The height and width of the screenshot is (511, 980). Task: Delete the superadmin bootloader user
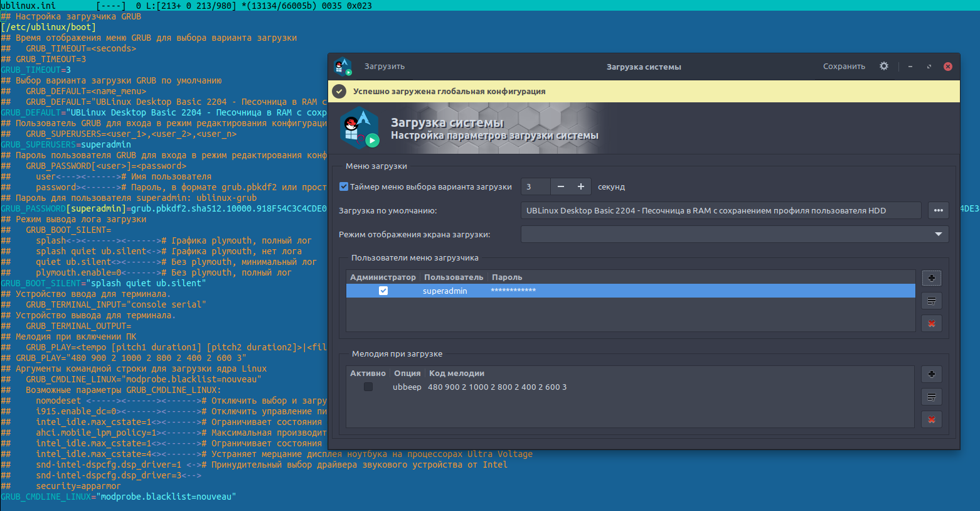point(931,324)
